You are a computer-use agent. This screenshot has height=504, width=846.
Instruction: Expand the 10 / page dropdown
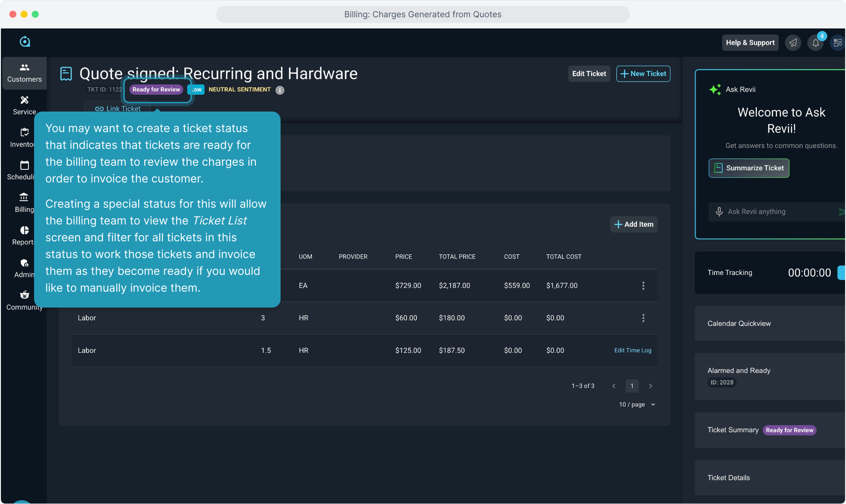point(637,405)
